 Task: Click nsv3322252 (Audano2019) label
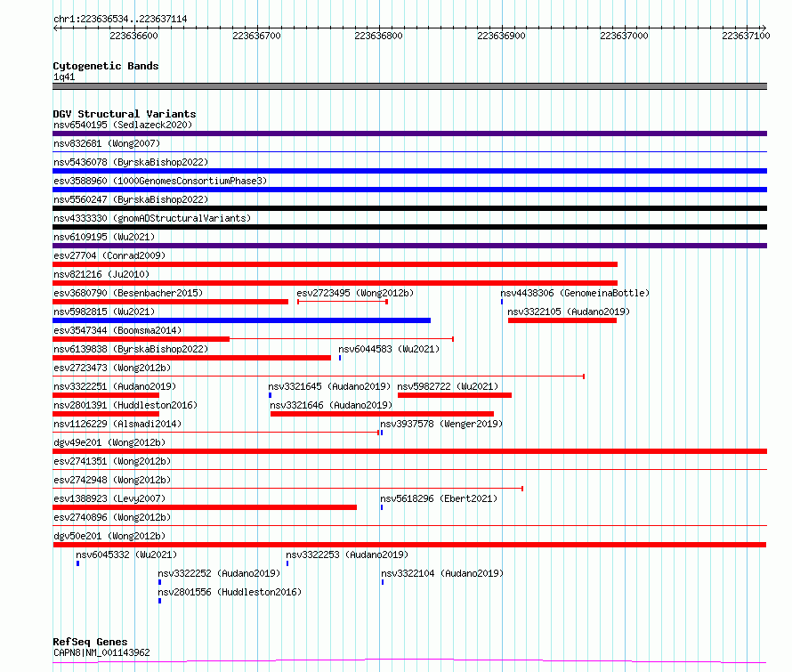coord(219,573)
